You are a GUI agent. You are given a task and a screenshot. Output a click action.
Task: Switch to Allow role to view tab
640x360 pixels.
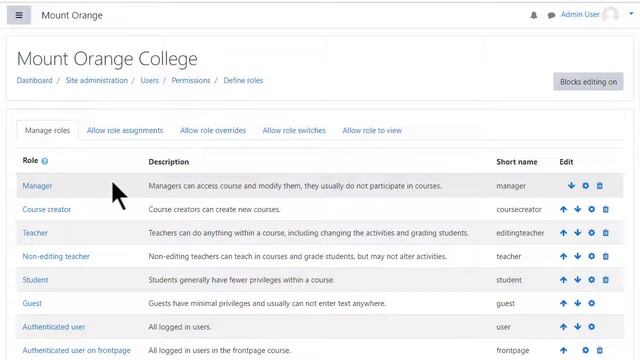(x=372, y=131)
